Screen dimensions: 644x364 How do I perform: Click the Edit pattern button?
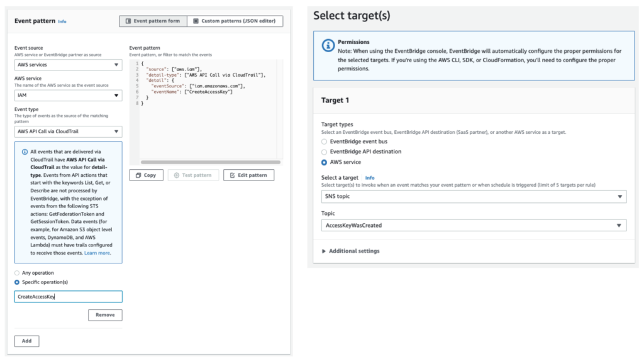248,175
